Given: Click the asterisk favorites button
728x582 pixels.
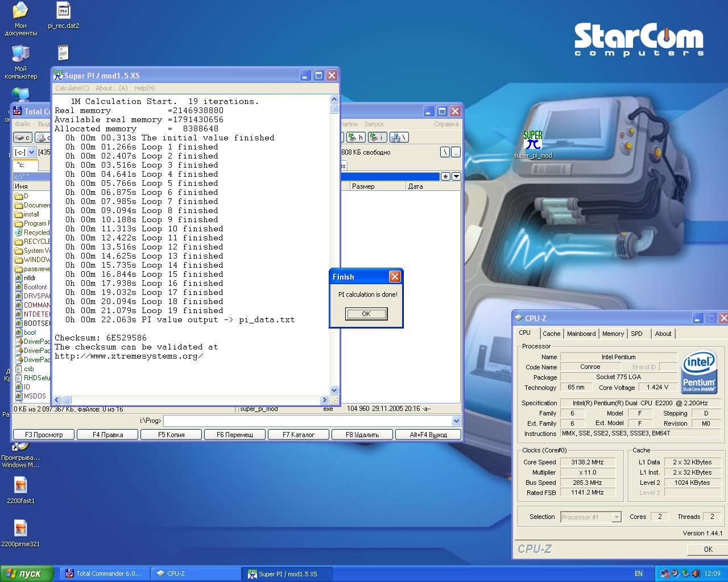Looking at the screenshot, I should [x=445, y=176].
